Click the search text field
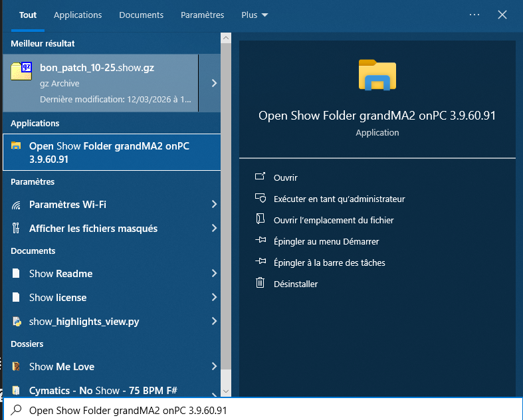The image size is (523, 420). tap(262, 410)
